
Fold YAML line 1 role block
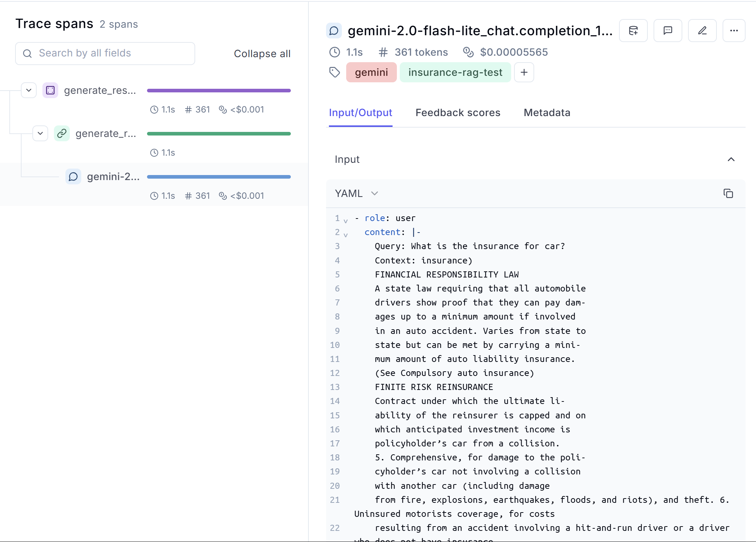(x=346, y=221)
